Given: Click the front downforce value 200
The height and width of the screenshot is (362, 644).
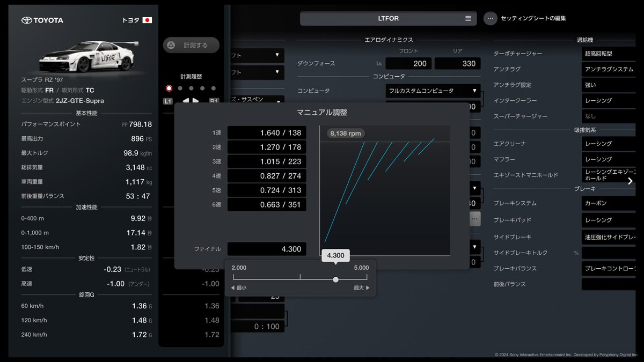Looking at the screenshot, I should 409,63.
